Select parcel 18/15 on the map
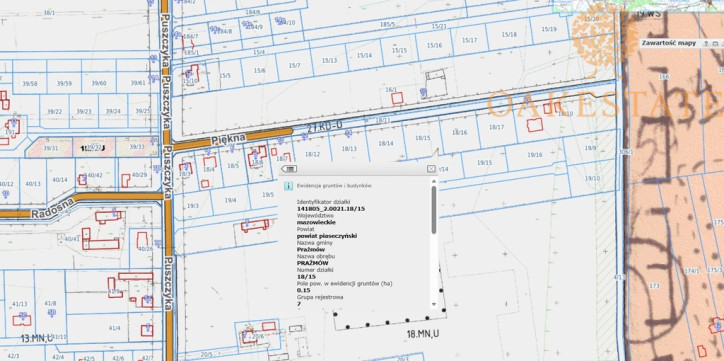724x361 pixels. 422,138
